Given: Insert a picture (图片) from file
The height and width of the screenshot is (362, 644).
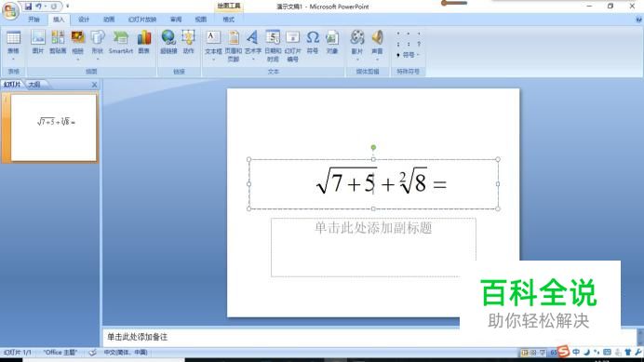Looking at the screenshot, I should [x=38, y=42].
